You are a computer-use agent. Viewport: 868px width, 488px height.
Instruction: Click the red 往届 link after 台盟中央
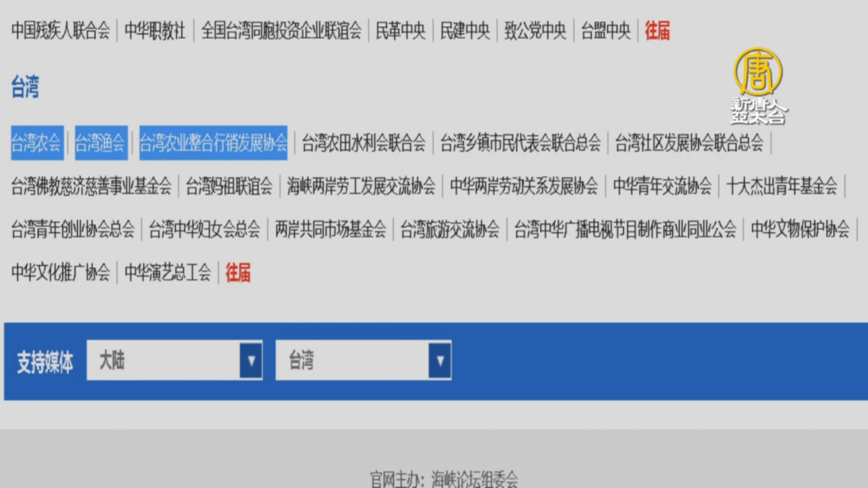coord(657,31)
